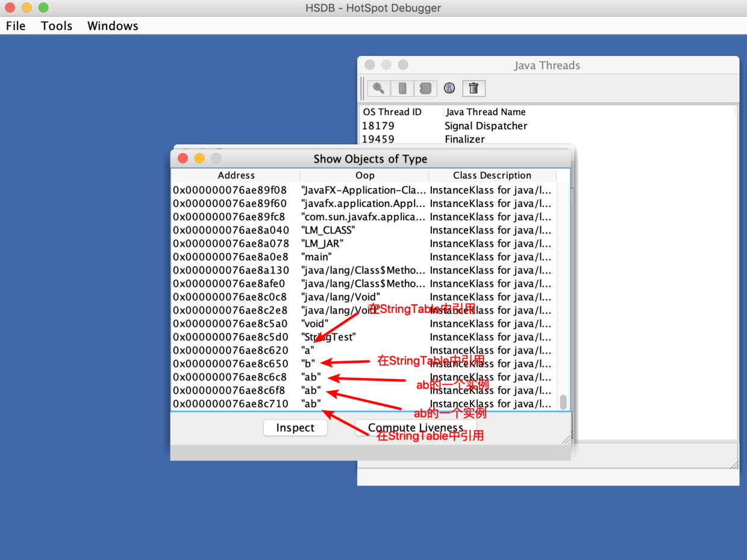747x560 pixels.
Task: Click the Compute Liveness button
Action: pos(416,428)
